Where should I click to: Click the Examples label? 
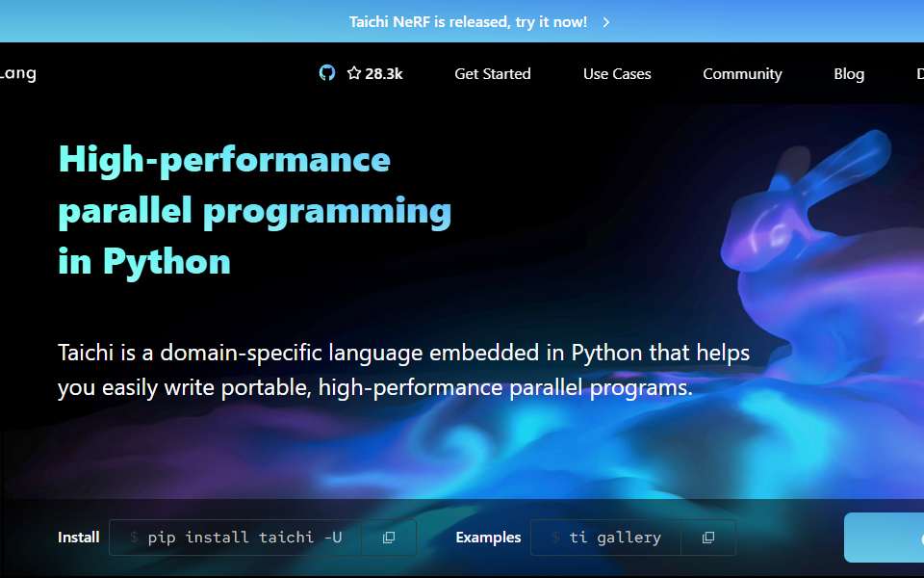tap(488, 538)
